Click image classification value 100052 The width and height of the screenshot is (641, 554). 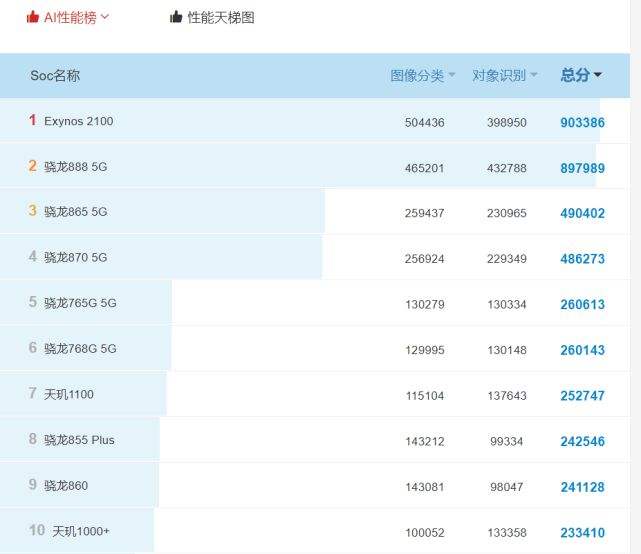425,532
